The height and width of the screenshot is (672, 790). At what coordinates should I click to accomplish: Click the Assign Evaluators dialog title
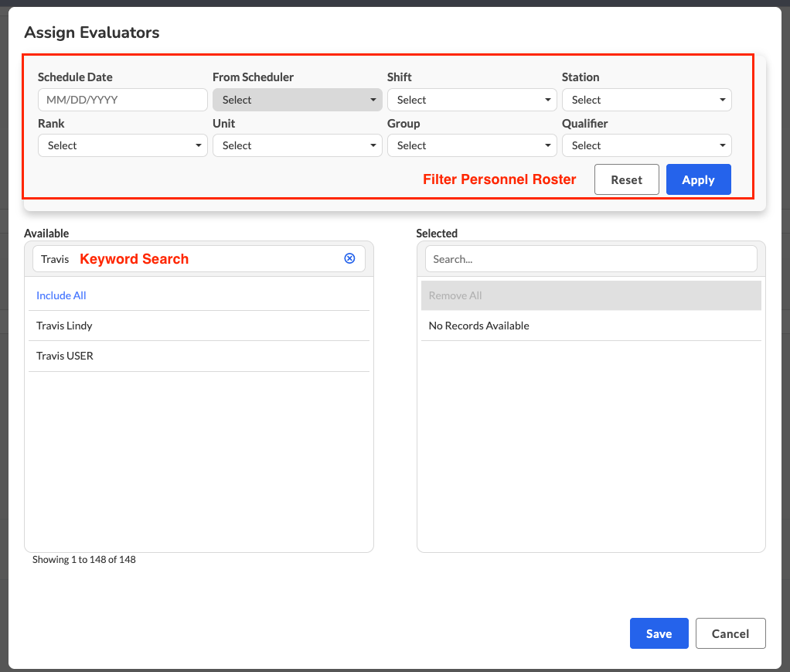click(92, 32)
